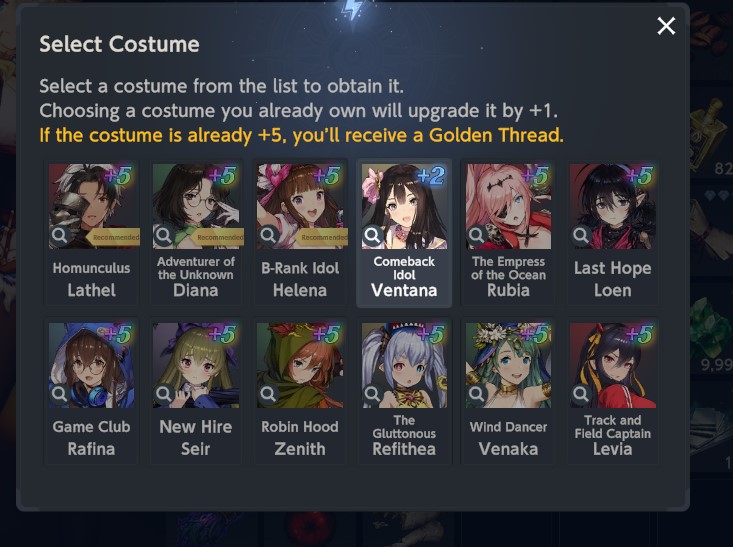Click magnifier icon on Adventurer Diana card

click(164, 235)
